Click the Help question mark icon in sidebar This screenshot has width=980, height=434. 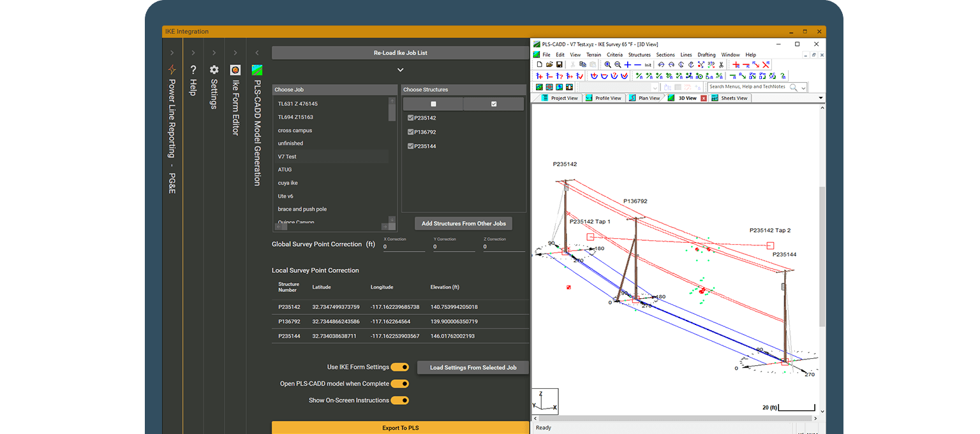point(193,69)
